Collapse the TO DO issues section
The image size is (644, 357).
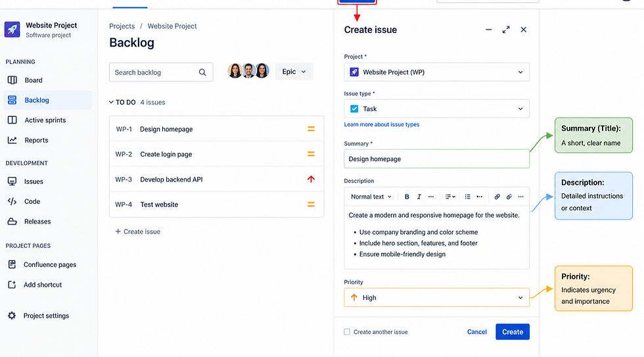pos(111,102)
